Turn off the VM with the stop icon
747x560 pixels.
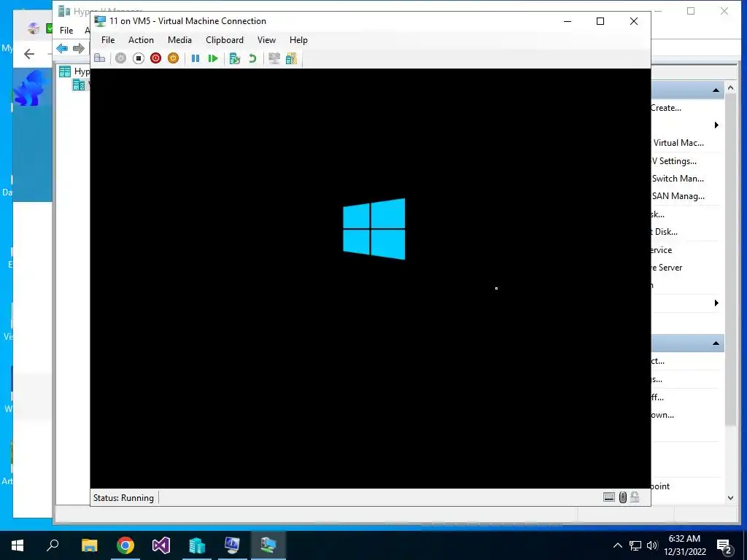[x=138, y=58]
